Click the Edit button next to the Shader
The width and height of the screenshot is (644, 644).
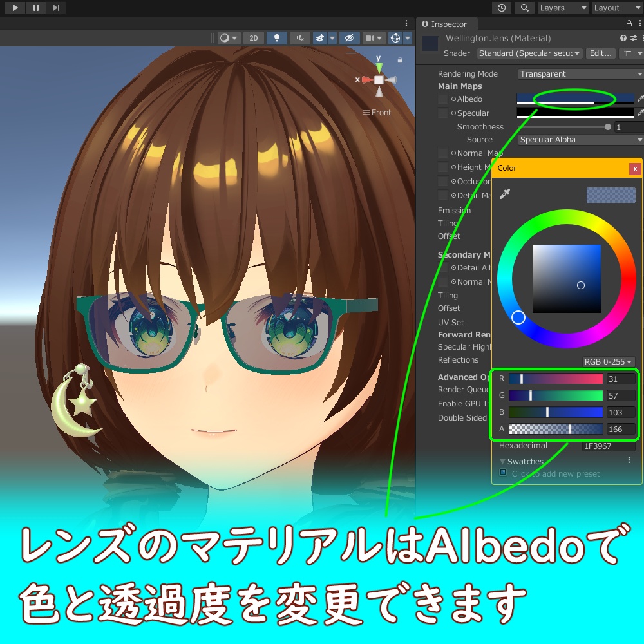point(601,53)
